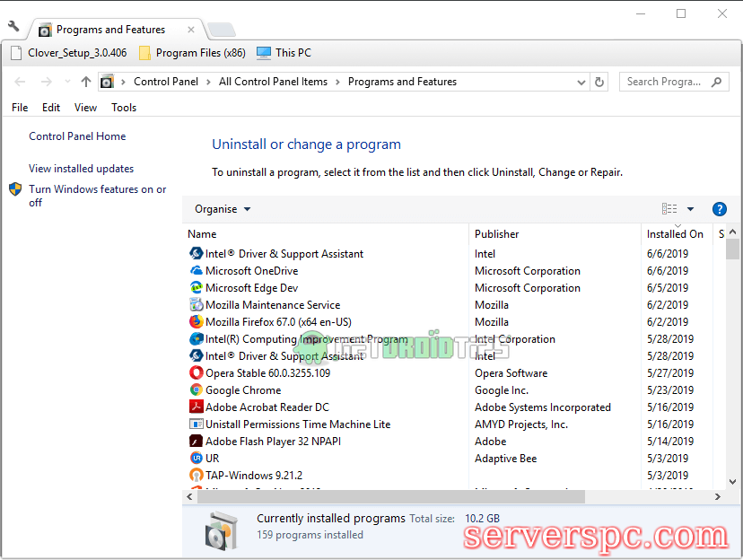Click the Mozilla Firefox icon in list
Screen dimensions: 743x560
pyautogui.click(x=197, y=322)
